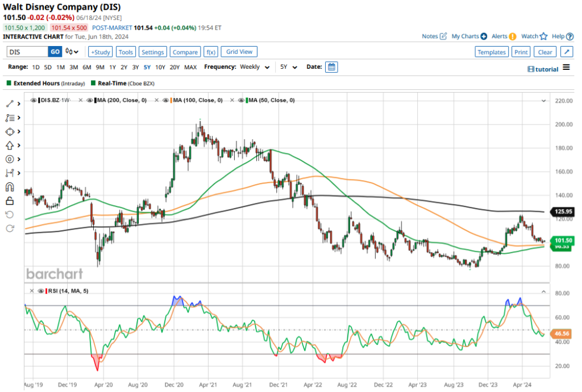Screen dimensions: 582x392
Task: Switch range to 6M
Action: click(x=87, y=67)
